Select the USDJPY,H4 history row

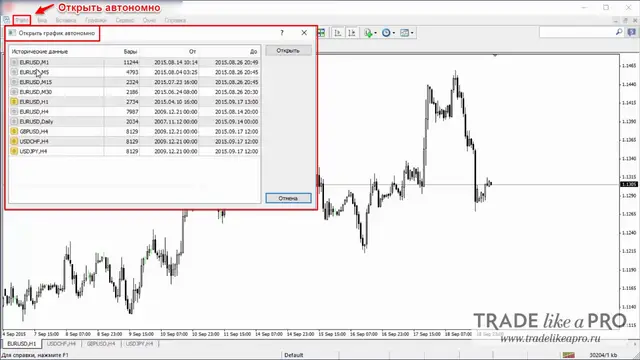(135, 151)
